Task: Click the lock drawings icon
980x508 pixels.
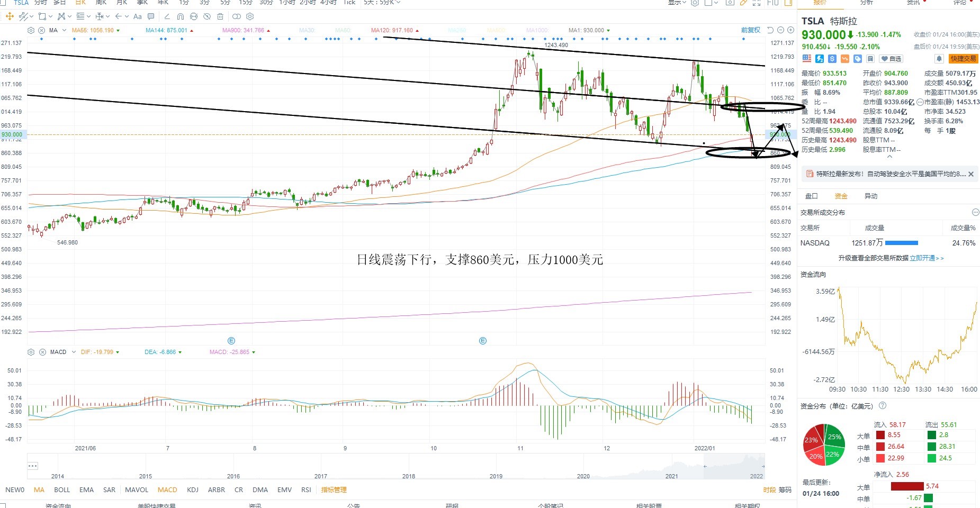Action: point(194,16)
